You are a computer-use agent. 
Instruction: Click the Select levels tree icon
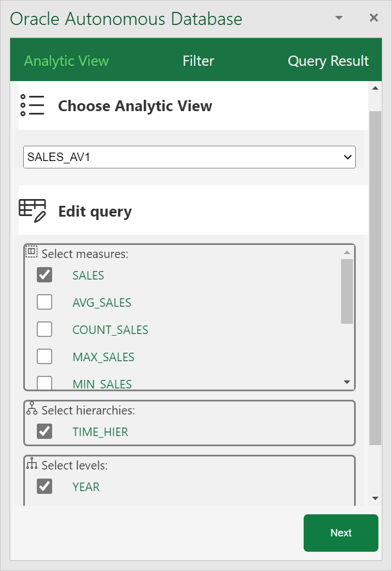[x=31, y=464]
